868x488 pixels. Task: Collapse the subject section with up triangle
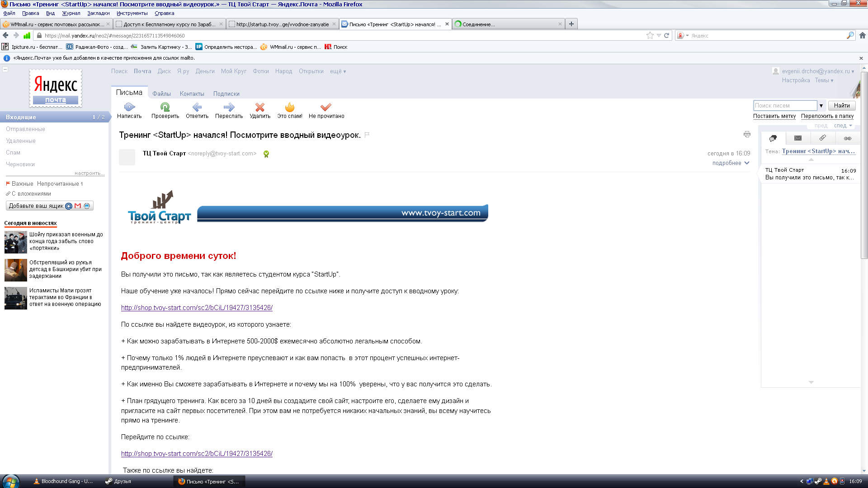click(x=811, y=160)
